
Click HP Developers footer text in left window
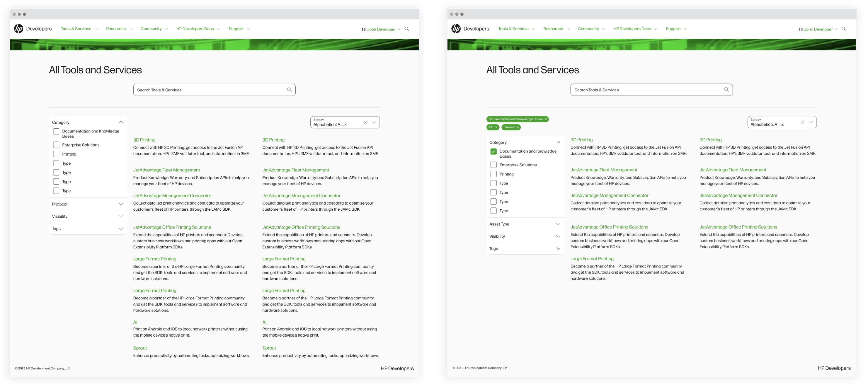pos(397,369)
